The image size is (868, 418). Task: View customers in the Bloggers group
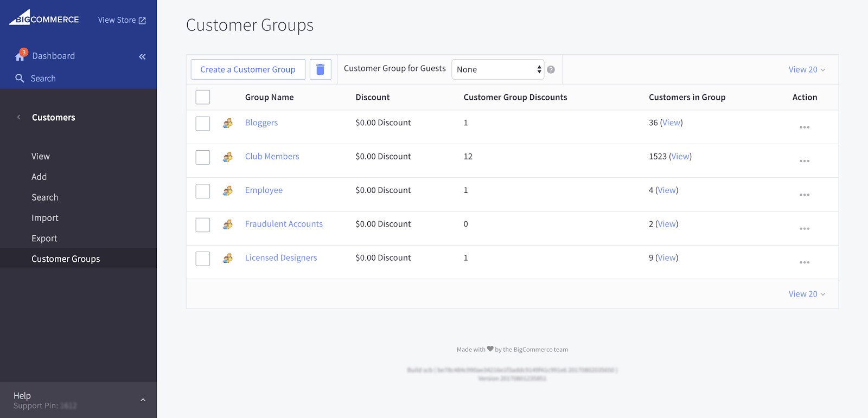tap(671, 123)
